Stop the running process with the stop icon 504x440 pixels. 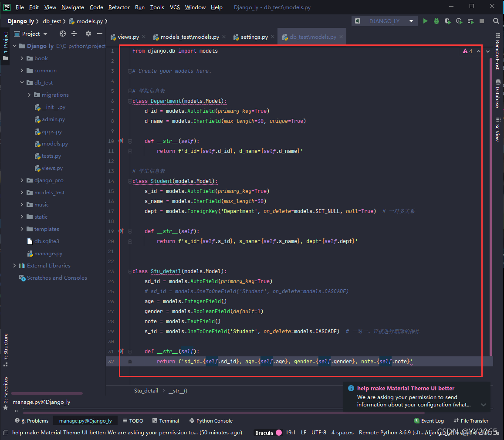point(481,21)
